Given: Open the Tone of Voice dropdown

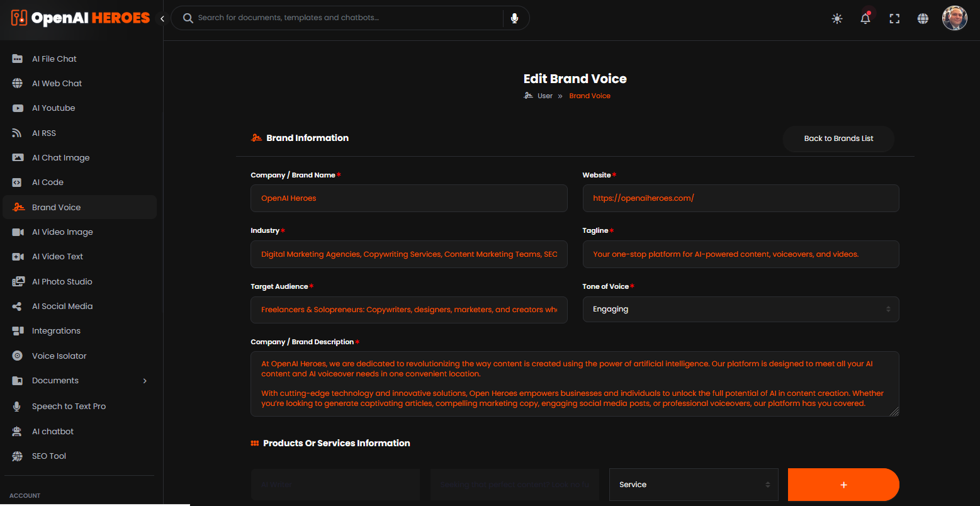Looking at the screenshot, I should click(741, 309).
